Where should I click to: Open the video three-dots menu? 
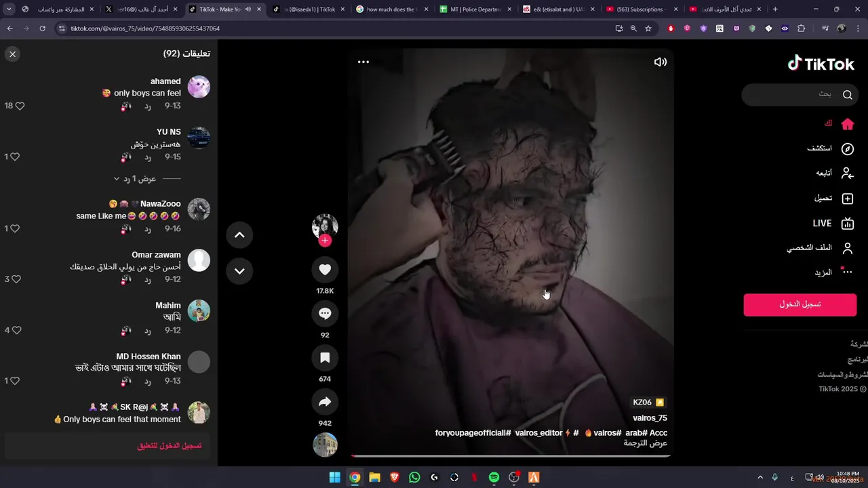click(x=363, y=62)
